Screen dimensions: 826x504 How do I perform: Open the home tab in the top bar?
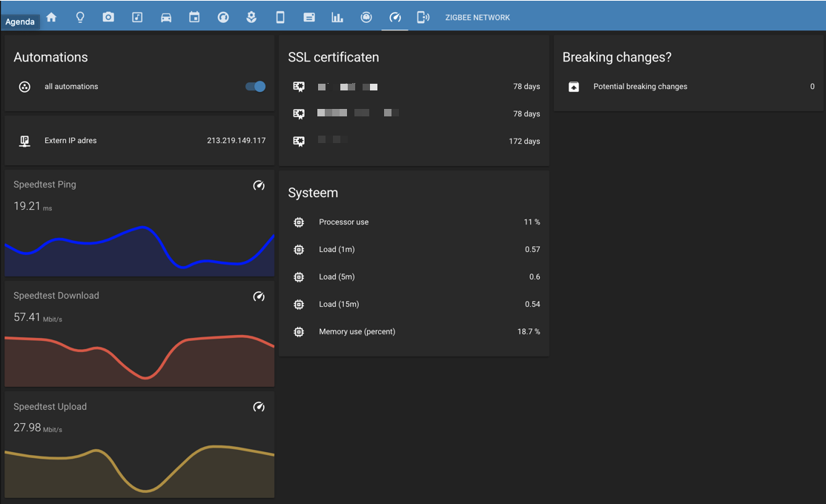point(51,17)
